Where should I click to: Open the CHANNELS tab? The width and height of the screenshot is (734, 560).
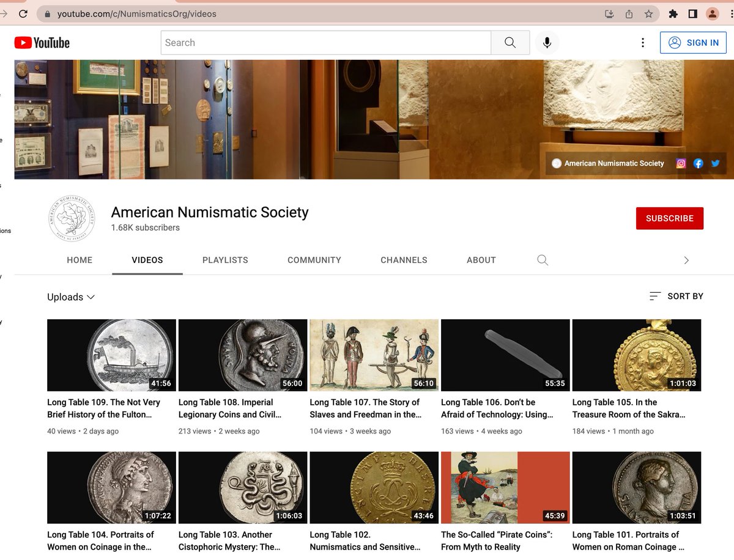click(404, 260)
